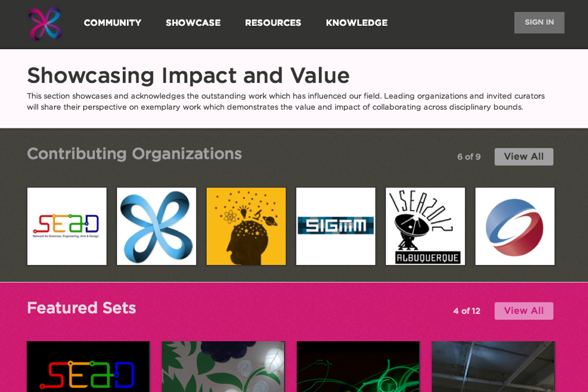Click the Featured Sets heading

point(81,308)
